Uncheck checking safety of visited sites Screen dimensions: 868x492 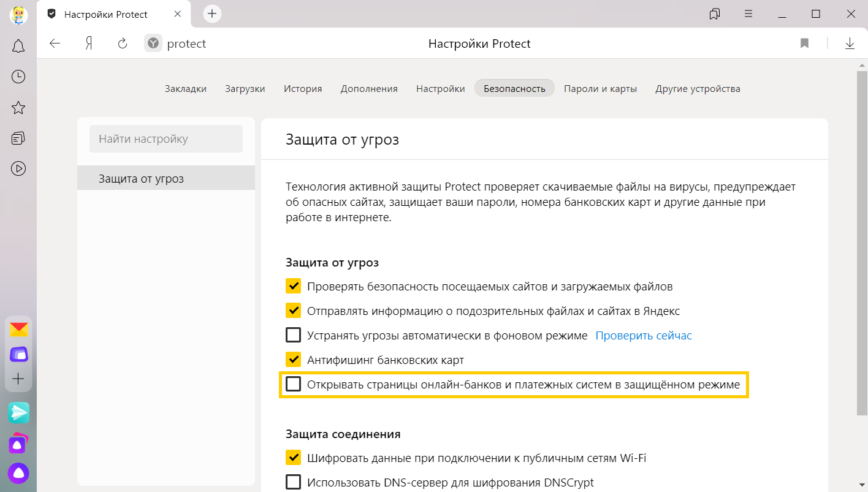point(294,286)
